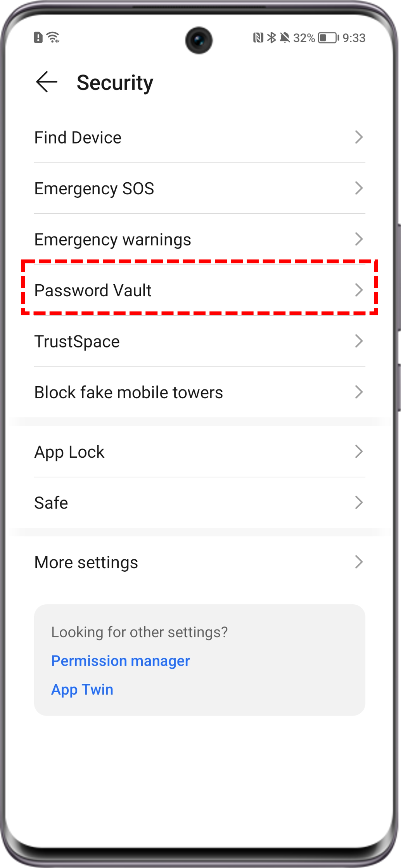Expand the More settings chevron
This screenshot has height=868, width=401.
[x=360, y=562]
